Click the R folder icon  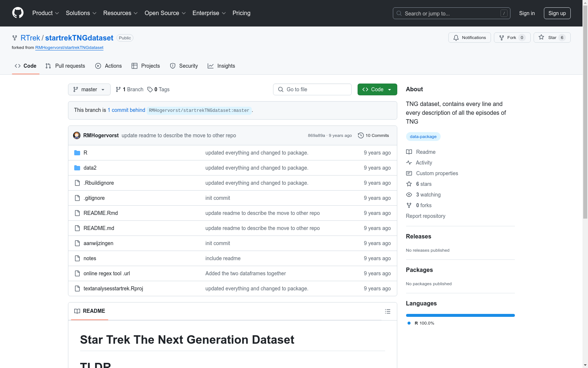click(x=77, y=153)
